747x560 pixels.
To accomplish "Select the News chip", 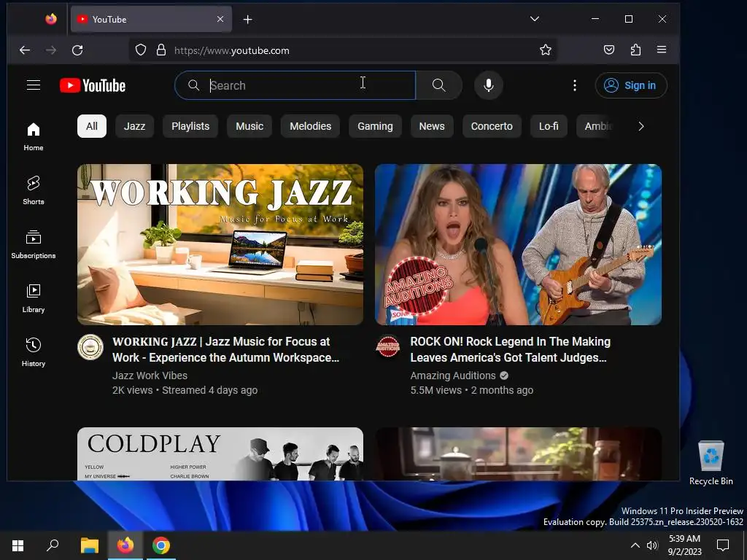I will tap(432, 126).
